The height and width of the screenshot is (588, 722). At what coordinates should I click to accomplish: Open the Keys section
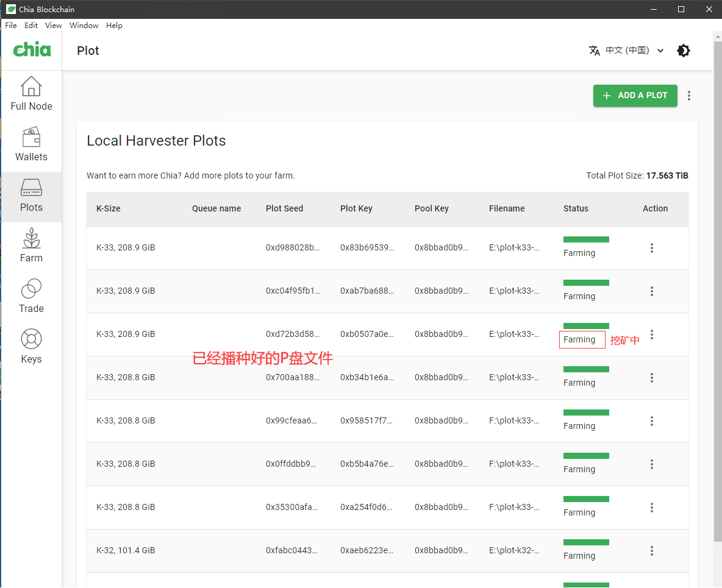point(31,345)
